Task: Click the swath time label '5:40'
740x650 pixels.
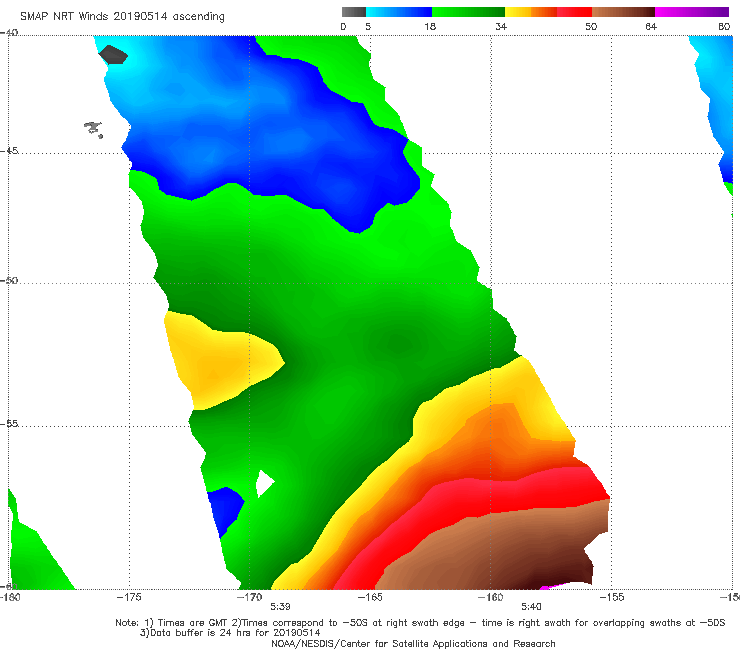Action: coord(531,607)
